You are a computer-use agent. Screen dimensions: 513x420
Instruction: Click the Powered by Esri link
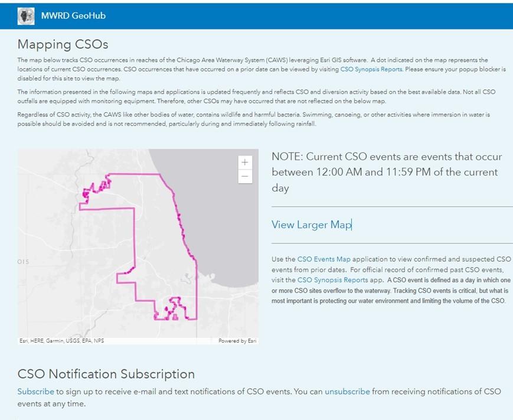(237, 341)
